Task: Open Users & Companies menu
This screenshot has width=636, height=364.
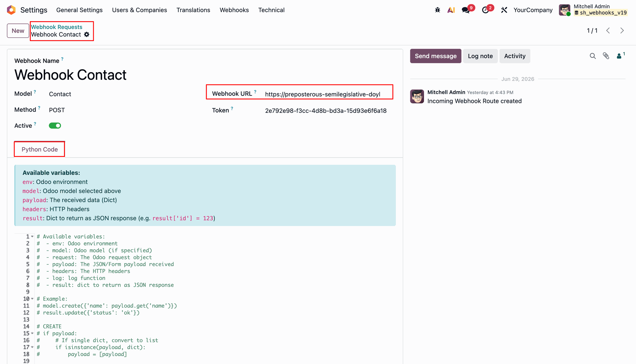Action: [139, 10]
